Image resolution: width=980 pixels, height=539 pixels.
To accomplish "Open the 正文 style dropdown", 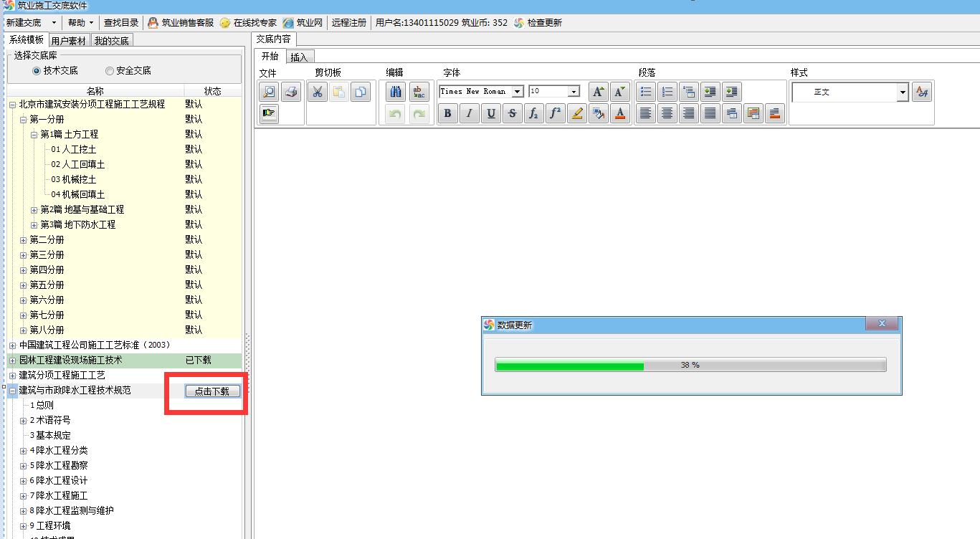I will [902, 92].
